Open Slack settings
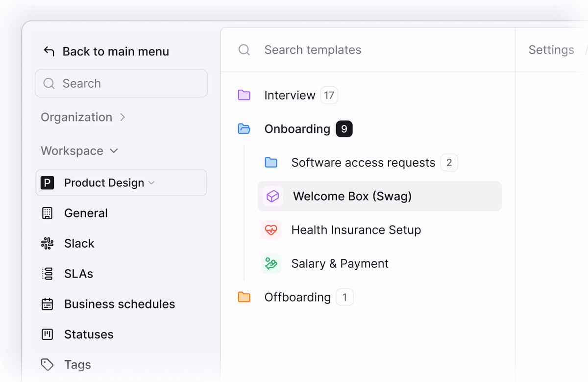The width and height of the screenshot is (588, 382). (x=79, y=244)
